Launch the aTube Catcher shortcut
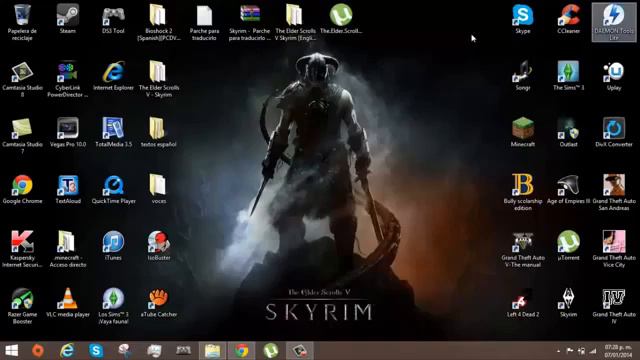640x360 pixels. (159, 303)
